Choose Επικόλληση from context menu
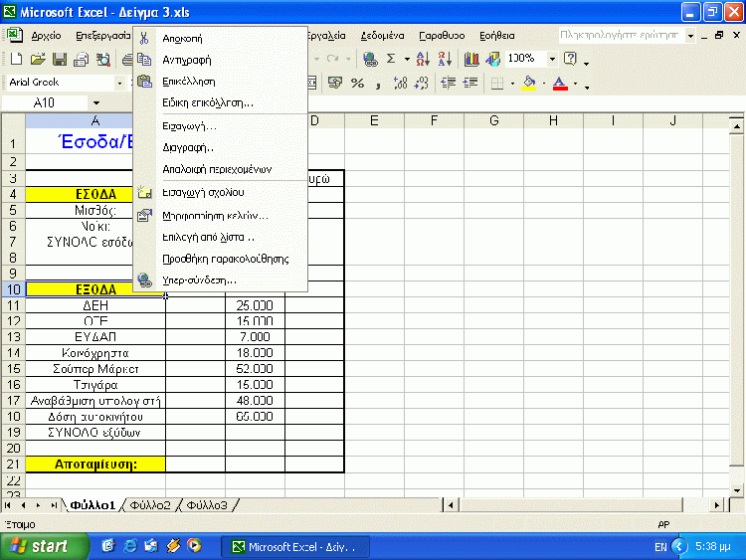 (x=220, y=82)
